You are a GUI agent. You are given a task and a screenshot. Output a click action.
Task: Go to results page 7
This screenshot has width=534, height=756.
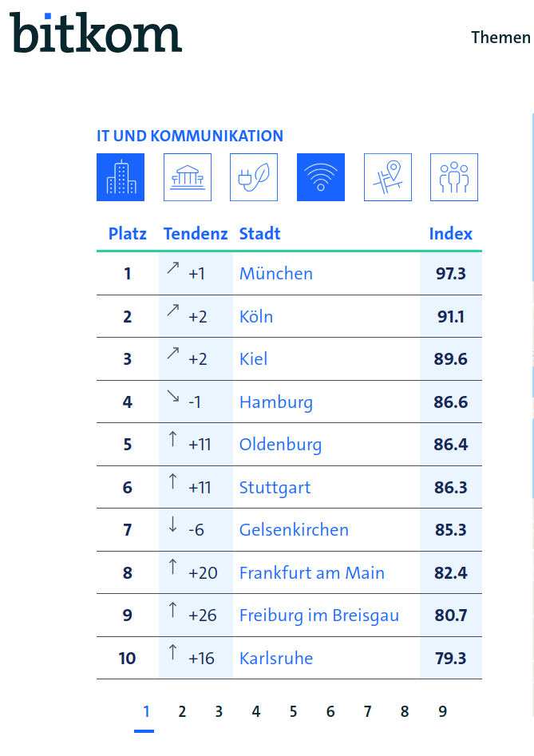point(367,711)
